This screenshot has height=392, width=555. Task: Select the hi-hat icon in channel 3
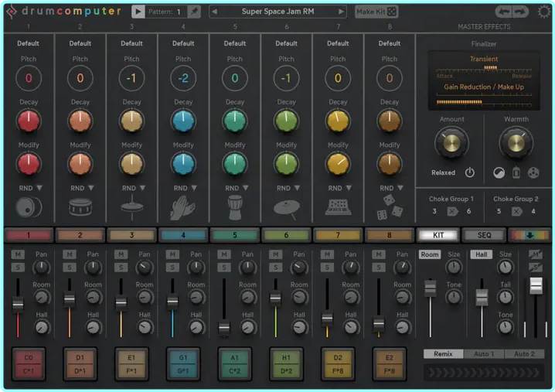131,207
